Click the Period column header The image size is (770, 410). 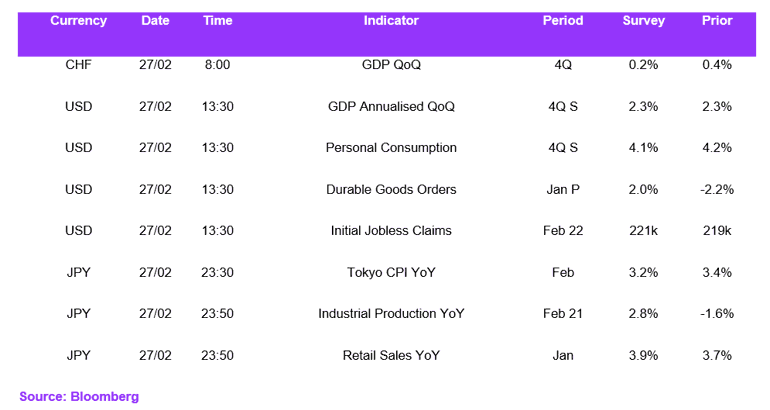pos(563,21)
